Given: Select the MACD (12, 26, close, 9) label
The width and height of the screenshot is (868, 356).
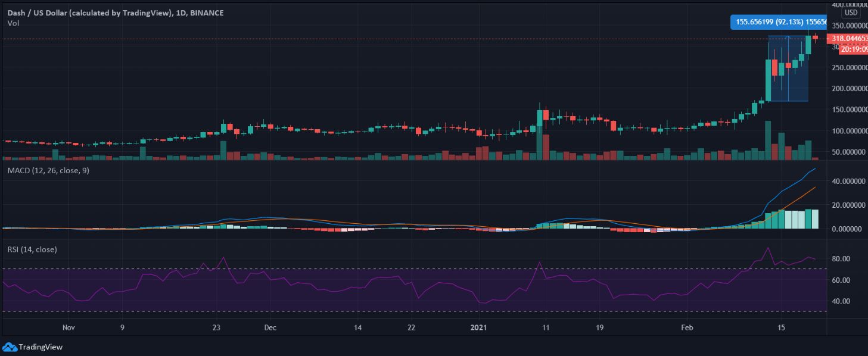Looking at the screenshot, I should (x=49, y=172).
